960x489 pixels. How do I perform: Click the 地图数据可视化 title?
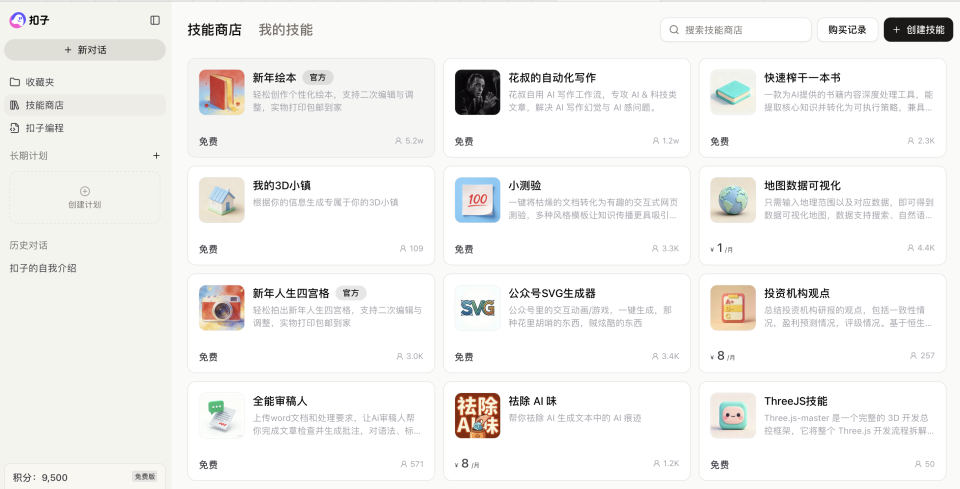[x=802, y=185]
